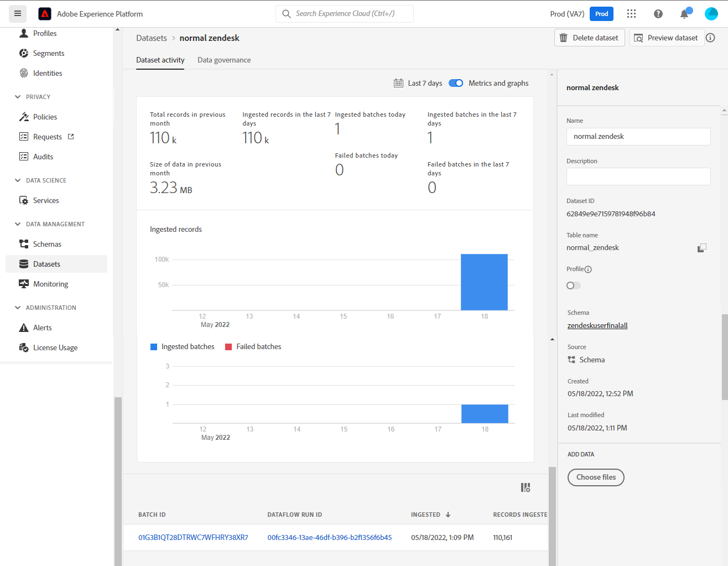728x566 pixels.
Task: Sort by Dataflow Run ID column
Action: pos(295,515)
